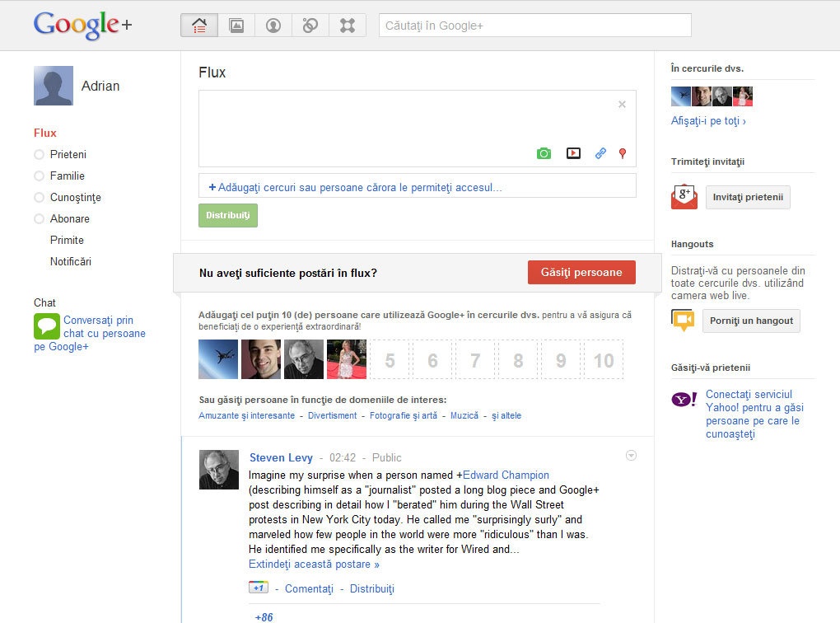840x623 pixels.
Task: Click Conversați prin chat link
Action: pyautogui.click(x=90, y=334)
